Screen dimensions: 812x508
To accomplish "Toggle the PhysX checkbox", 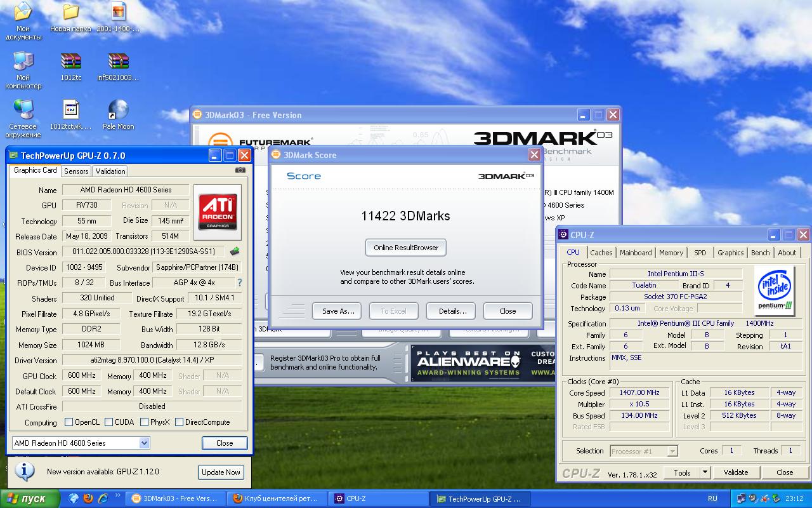I will [x=145, y=422].
